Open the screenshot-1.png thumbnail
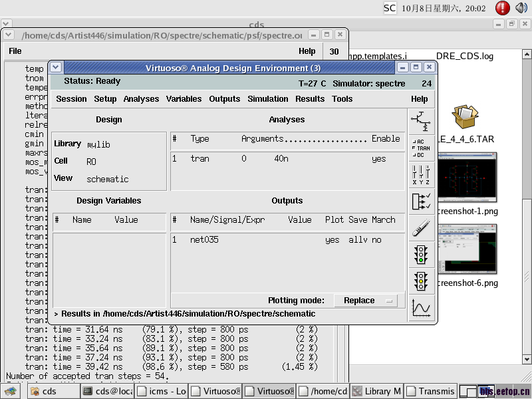This screenshot has height=399, width=532. coord(467,176)
